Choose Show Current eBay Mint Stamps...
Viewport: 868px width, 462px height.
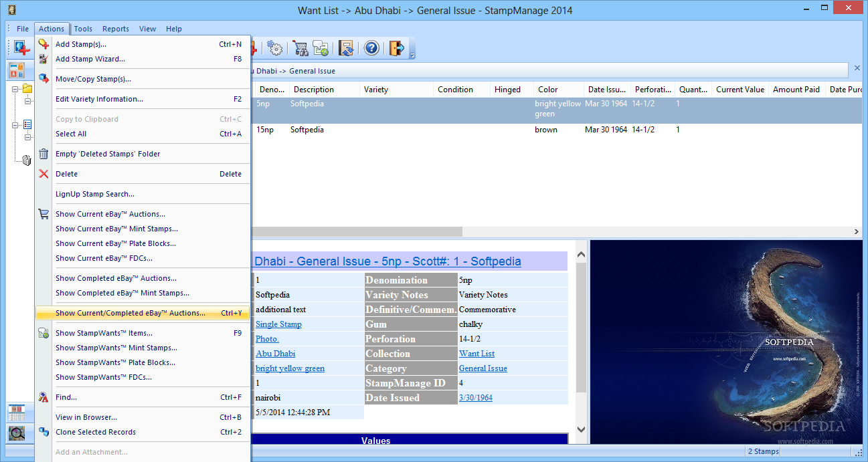click(x=143, y=229)
